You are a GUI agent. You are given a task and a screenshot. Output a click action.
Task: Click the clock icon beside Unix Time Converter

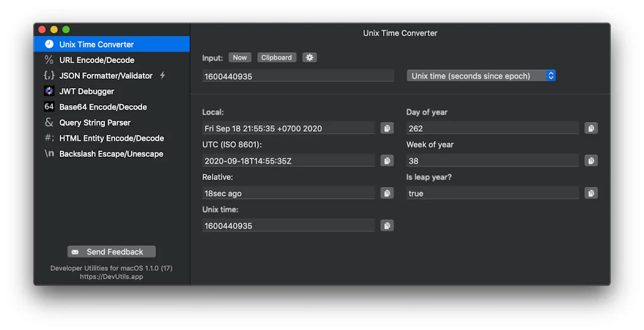(49, 44)
